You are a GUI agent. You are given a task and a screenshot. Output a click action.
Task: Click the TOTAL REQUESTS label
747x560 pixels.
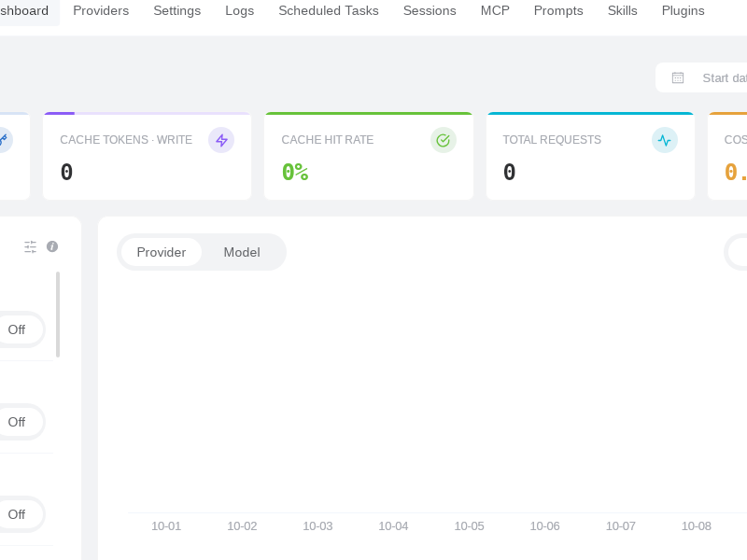point(552,139)
